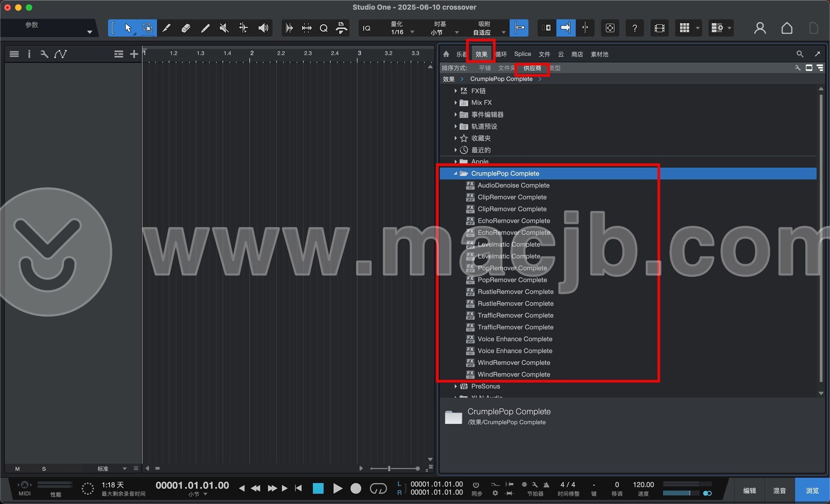
Task: Click the user account icon
Action: [x=760, y=28]
